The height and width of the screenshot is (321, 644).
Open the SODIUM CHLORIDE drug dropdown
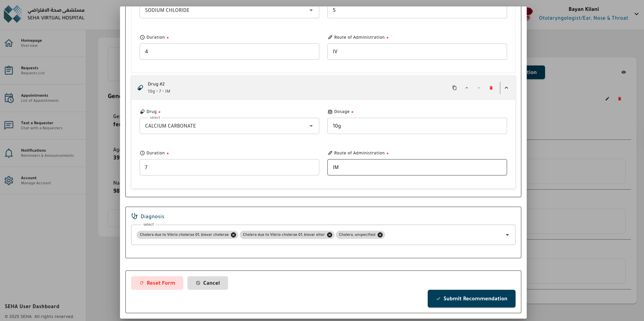point(311,11)
